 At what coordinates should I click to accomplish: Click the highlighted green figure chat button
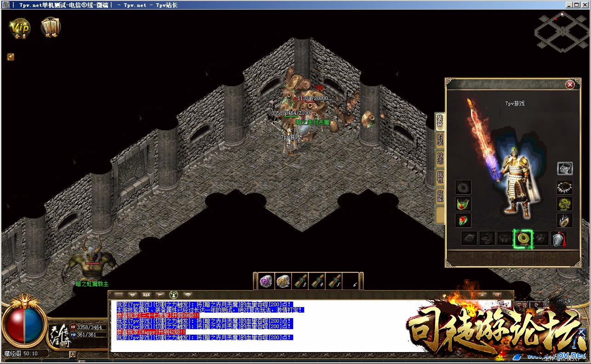coord(174,294)
